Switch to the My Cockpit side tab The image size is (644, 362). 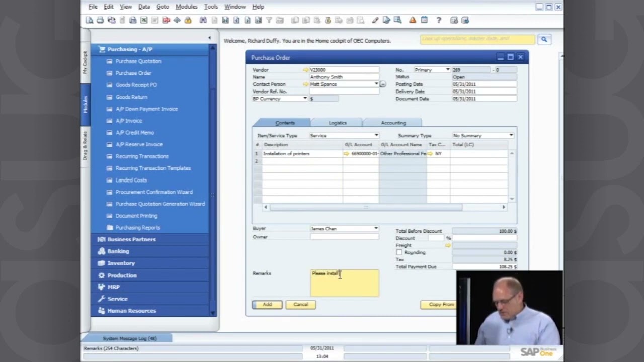[x=85, y=62]
